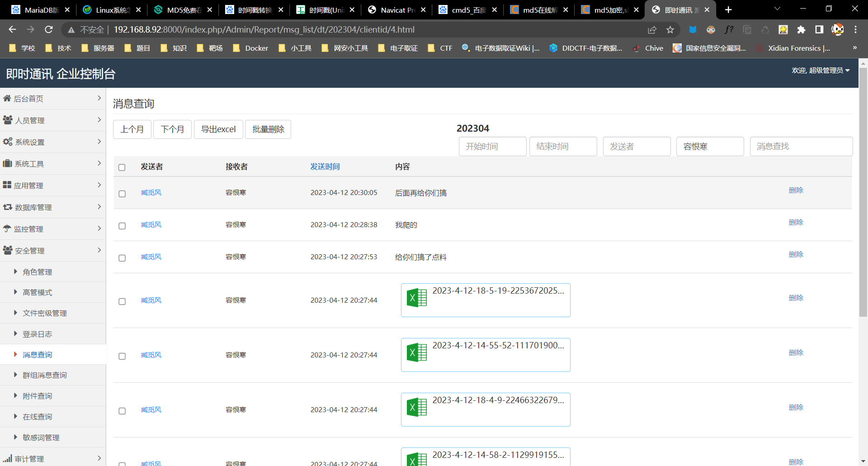Image resolution: width=868 pixels, height=466 pixels.
Task: Click the 人员管理 users icon
Action: tap(8, 120)
